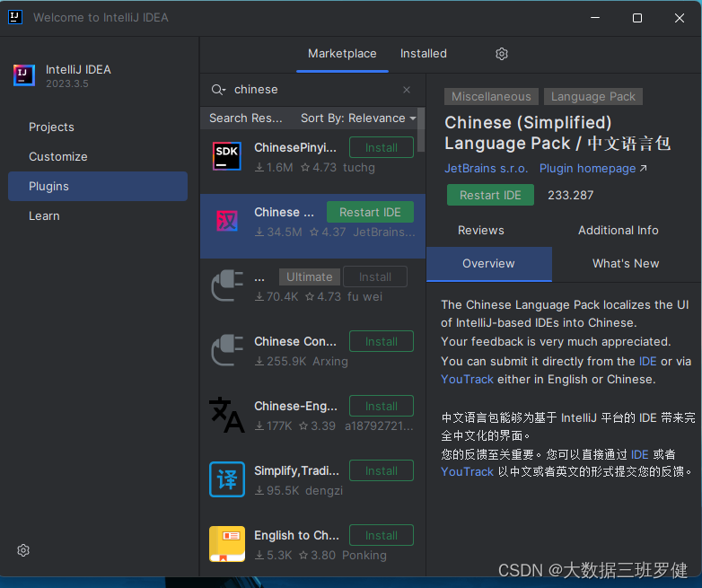
Task: Click the version number 233.287
Action: pos(570,196)
